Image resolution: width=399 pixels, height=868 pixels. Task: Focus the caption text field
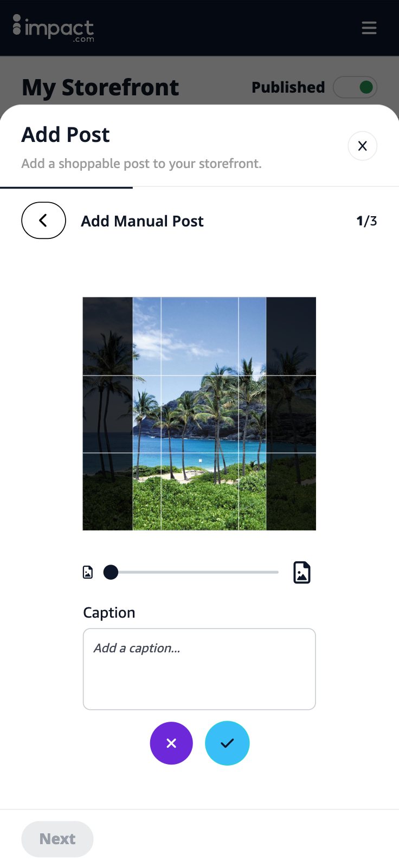click(x=200, y=669)
